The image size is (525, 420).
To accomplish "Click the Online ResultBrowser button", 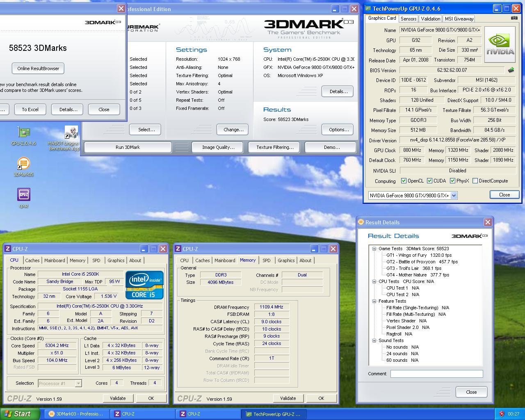I will [x=38, y=68].
